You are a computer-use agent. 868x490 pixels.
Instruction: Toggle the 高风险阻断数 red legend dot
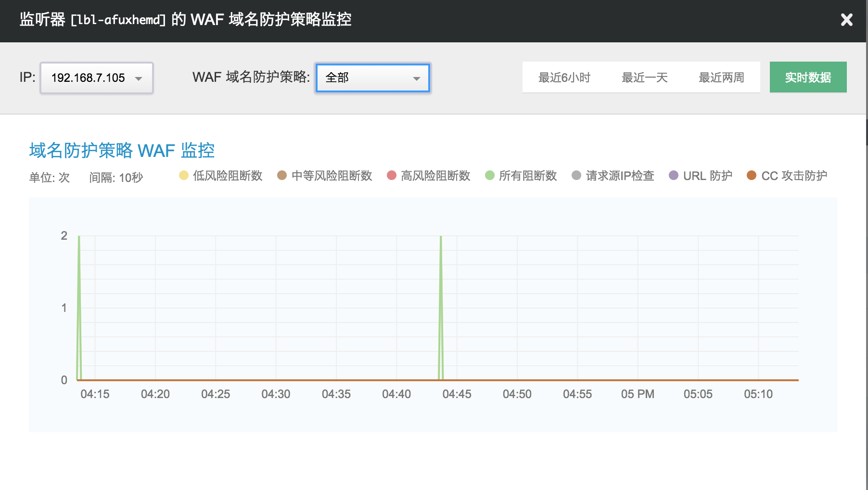click(392, 176)
